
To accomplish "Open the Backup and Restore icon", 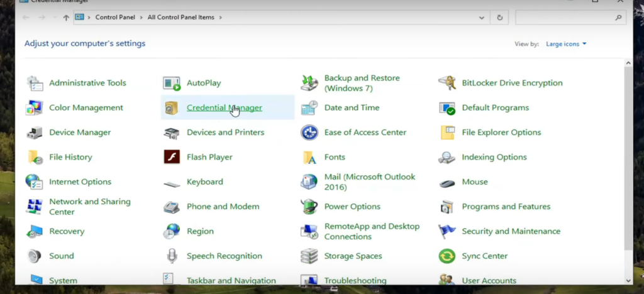I will (x=309, y=84).
